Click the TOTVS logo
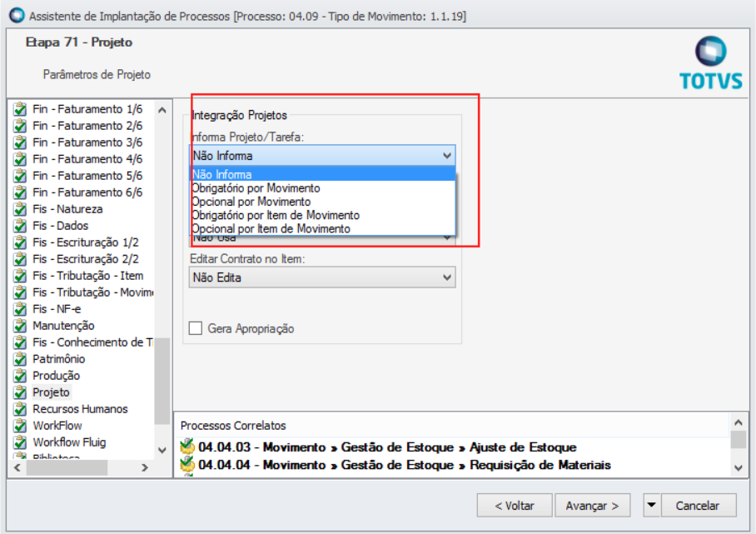Screen dimensions: 756x534 click(711, 63)
